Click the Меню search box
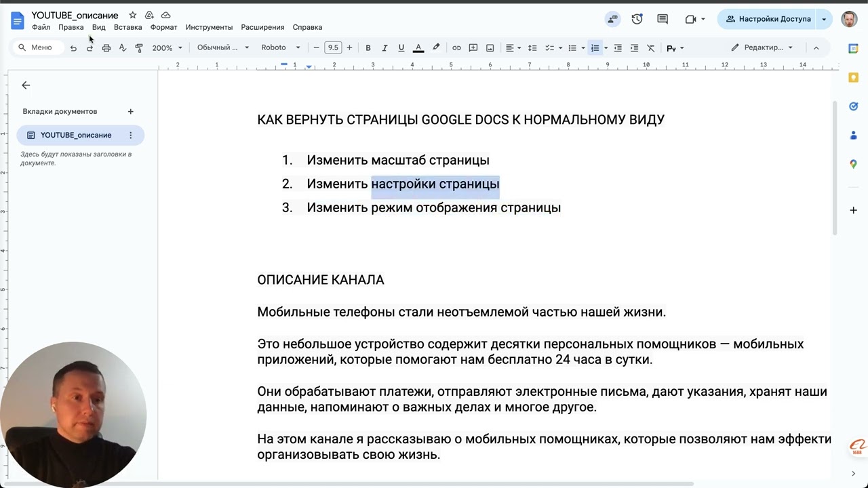 point(38,47)
